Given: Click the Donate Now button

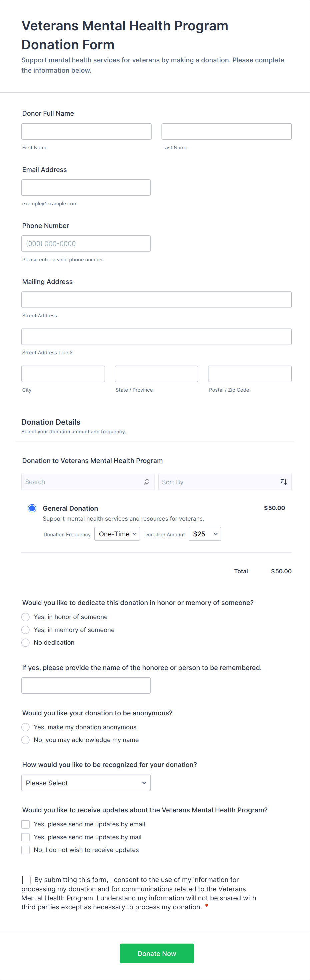Looking at the screenshot, I should 157,953.
